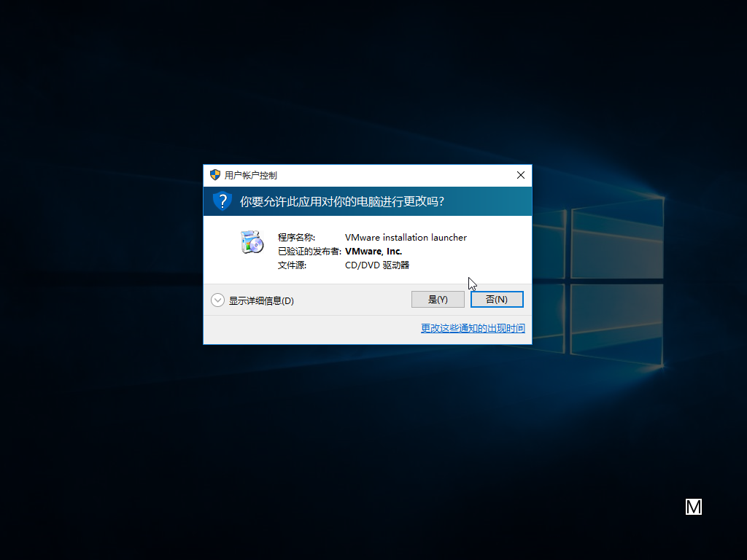Click the file origin text CD/DVD 驱动器
The image size is (747, 560).
377,265
